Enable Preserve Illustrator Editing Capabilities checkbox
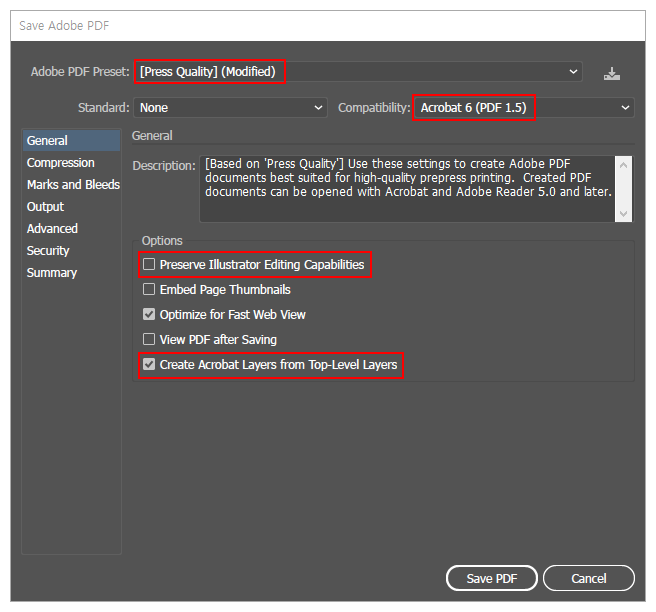Viewport: 656px width, 612px height. [x=149, y=264]
